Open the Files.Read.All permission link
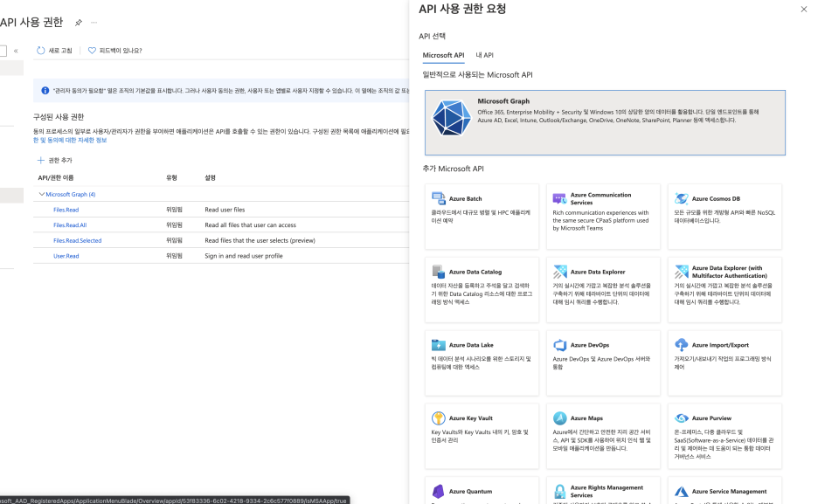818x504 pixels. pos(70,225)
